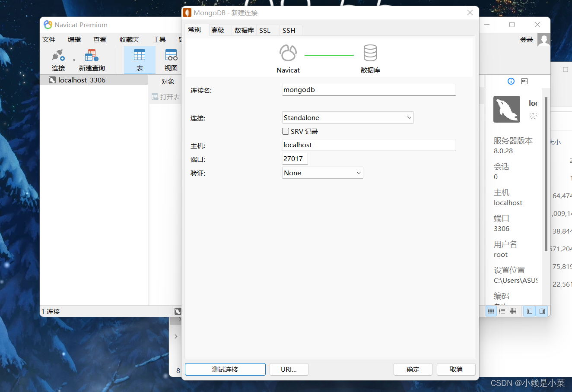The height and width of the screenshot is (392, 572).
Task: Click the user avatar icon next to 登录
Action: (x=544, y=40)
